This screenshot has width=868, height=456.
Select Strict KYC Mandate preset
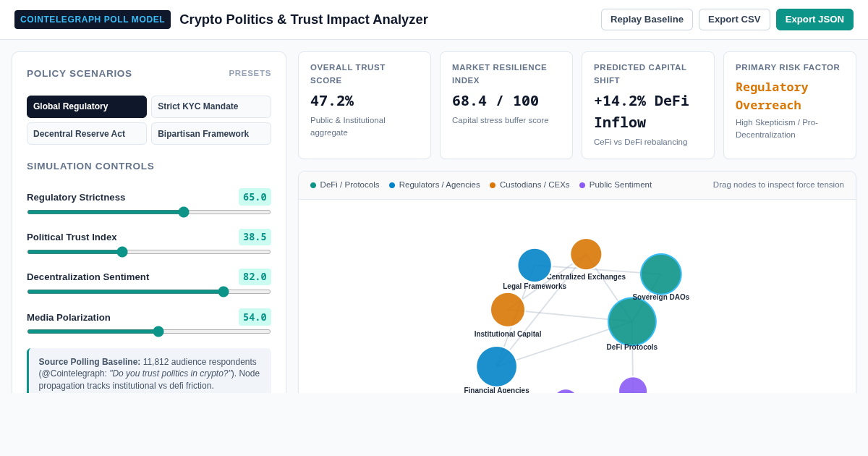click(x=211, y=106)
